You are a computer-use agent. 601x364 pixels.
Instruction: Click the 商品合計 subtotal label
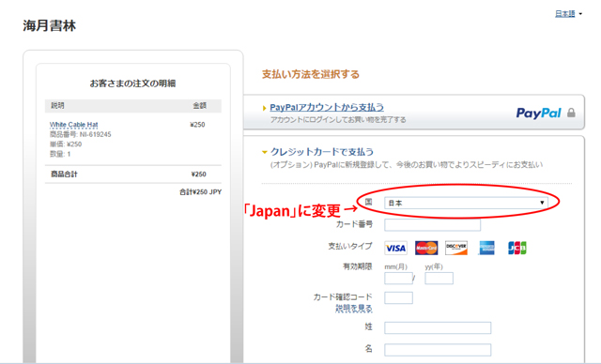(x=64, y=174)
